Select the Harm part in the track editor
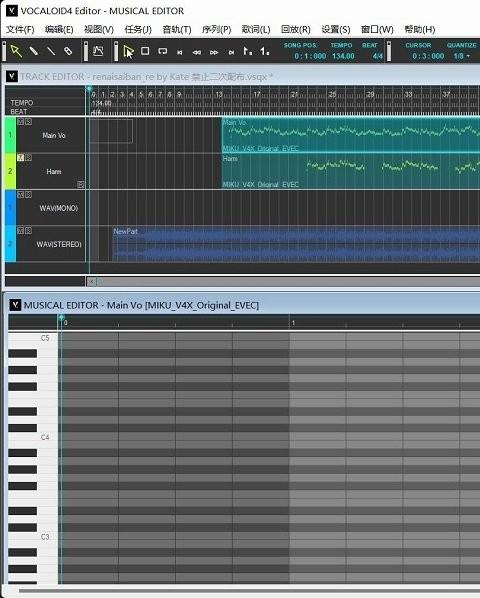 [351, 171]
